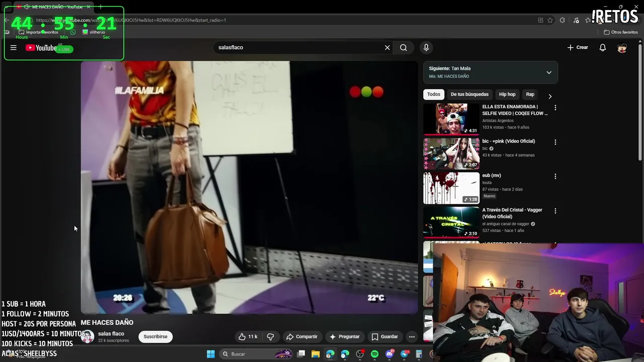This screenshot has height=362, width=644.
Task: Dislike the video
Action: click(x=270, y=337)
